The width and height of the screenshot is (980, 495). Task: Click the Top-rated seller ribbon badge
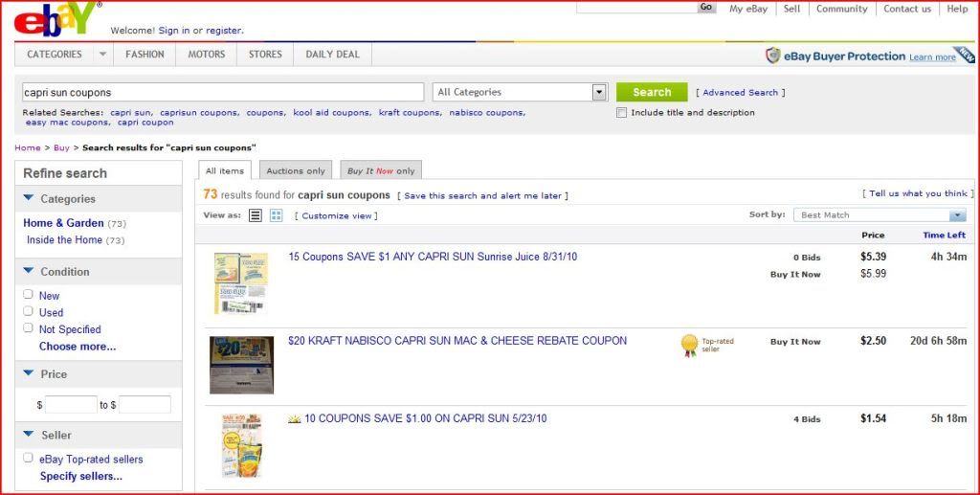tap(689, 346)
